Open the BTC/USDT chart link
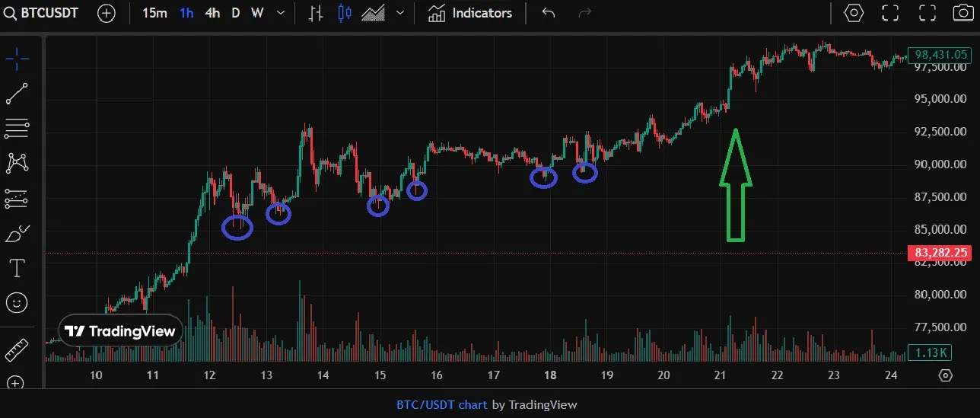This screenshot has height=418, width=980. (x=442, y=405)
